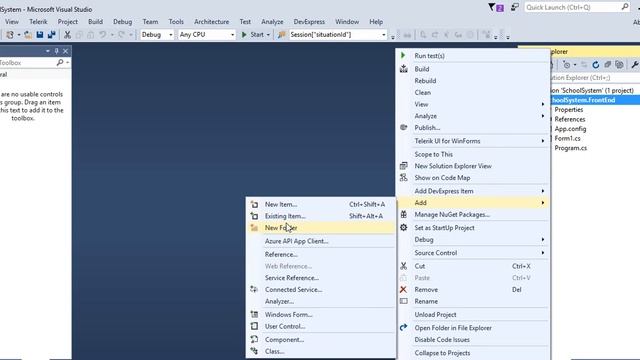Choose New Item... in Add submenu
The height and width of the screenshot is (360, 640).
[x=321, y=204]
